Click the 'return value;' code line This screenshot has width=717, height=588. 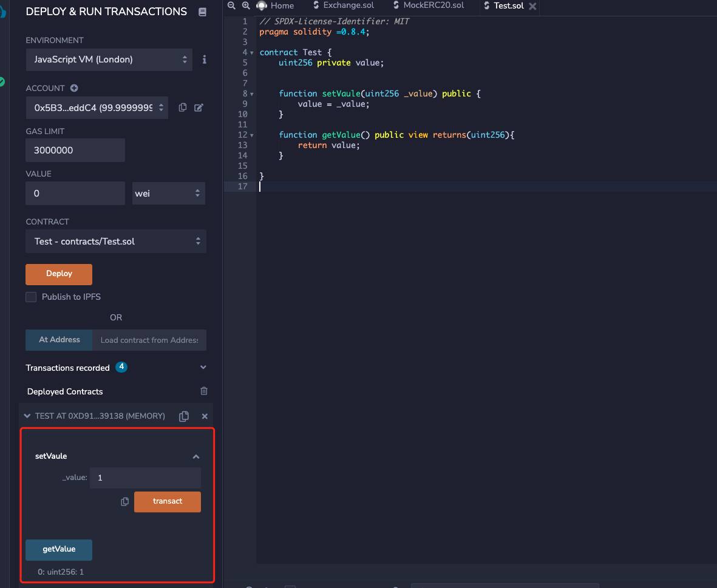coord(329,145)
